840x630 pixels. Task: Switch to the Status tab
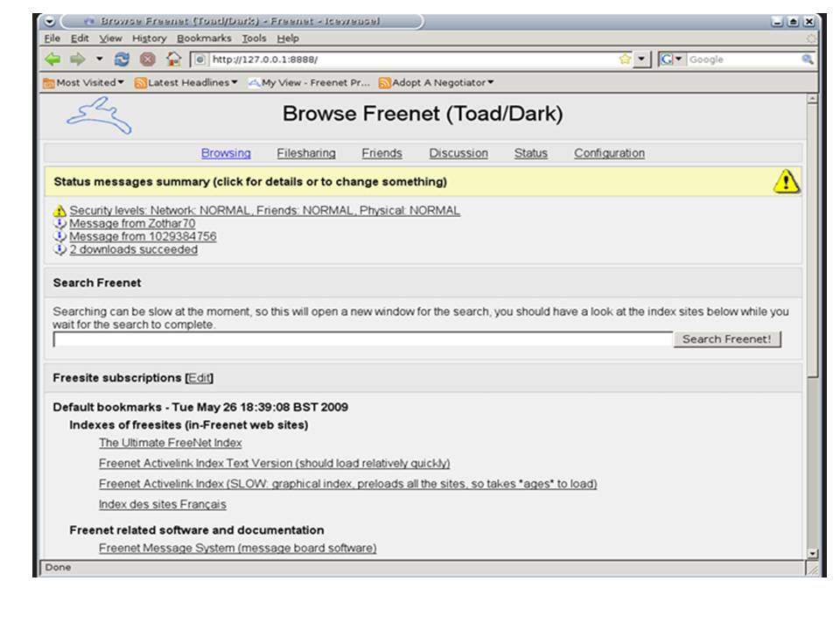click(530, 153)
